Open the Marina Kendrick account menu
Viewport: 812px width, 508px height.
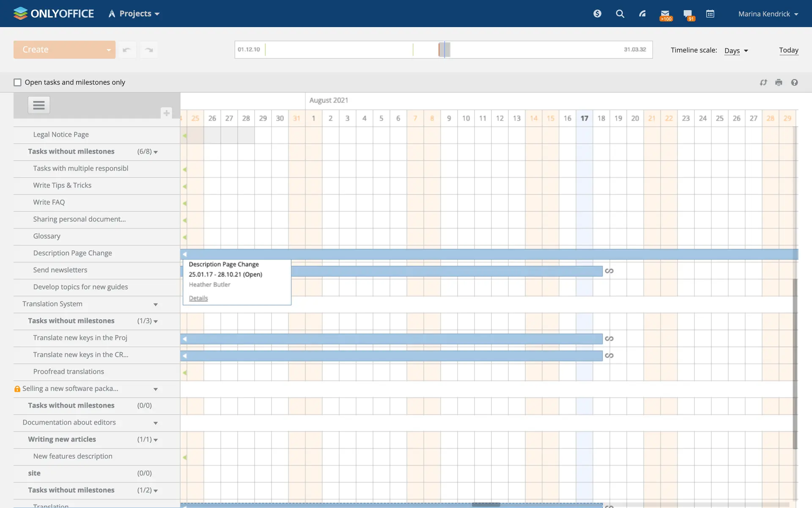768,14
